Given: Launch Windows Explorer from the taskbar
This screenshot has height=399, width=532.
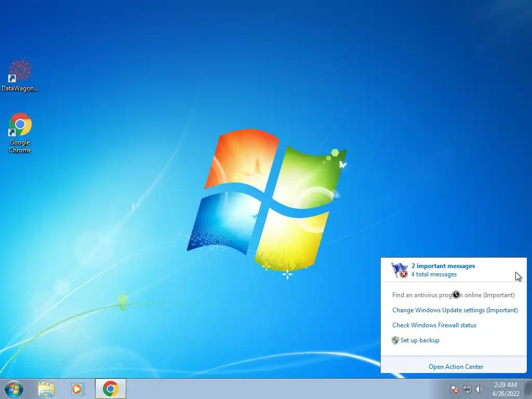Looking at the screenshot, I should 46,389.
